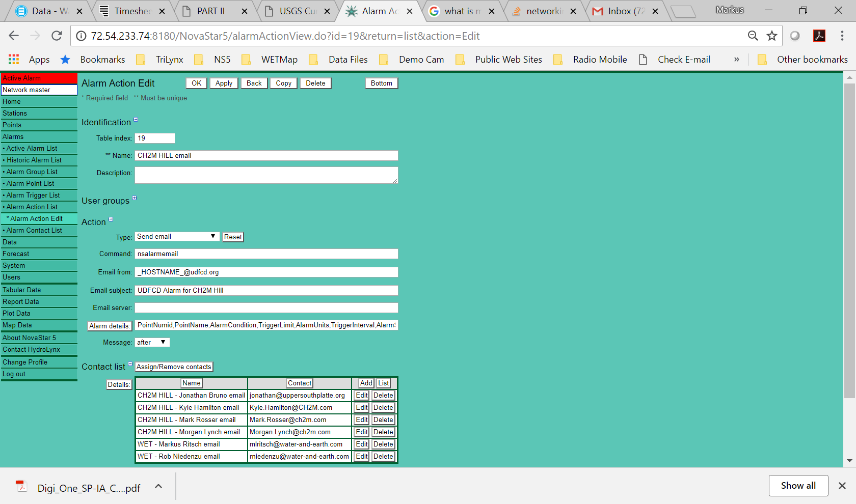The height and width of the screenshot is (504, 856).
Task: Open the Apps grid shortcut
Action: (x=14, y=60)
